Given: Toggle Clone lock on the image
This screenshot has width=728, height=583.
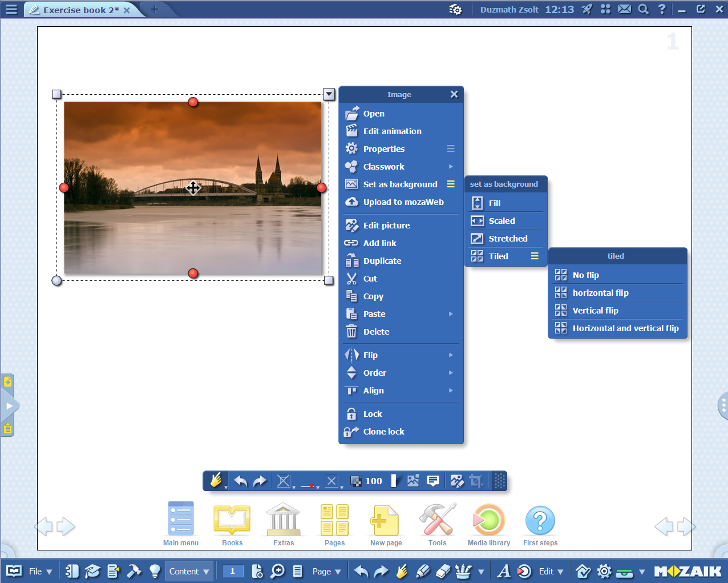Looking at the screenshot, I should coord(383,432).
